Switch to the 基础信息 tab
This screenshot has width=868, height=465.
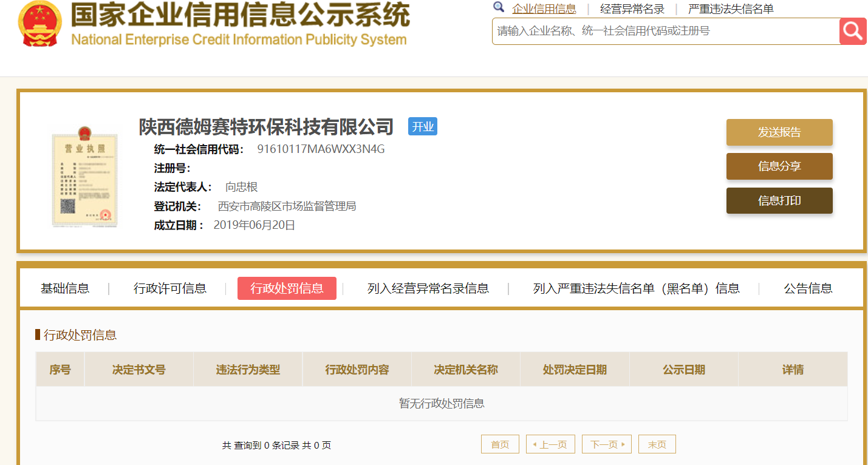coord(65,288)
